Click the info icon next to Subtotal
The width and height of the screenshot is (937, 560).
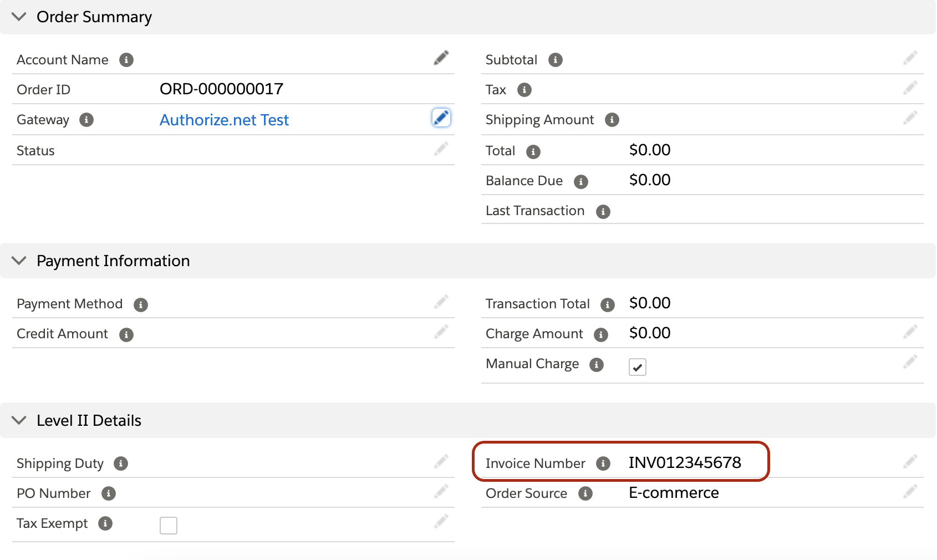555,60
